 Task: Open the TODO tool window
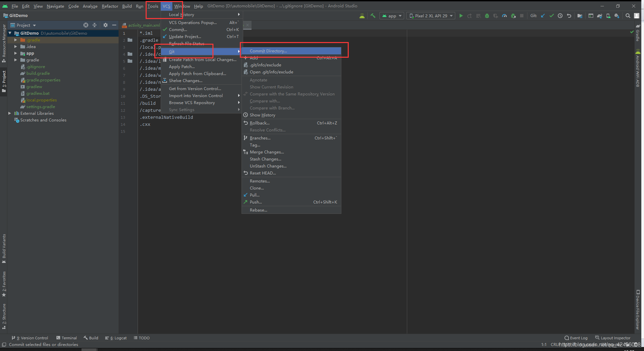(142, 338)
